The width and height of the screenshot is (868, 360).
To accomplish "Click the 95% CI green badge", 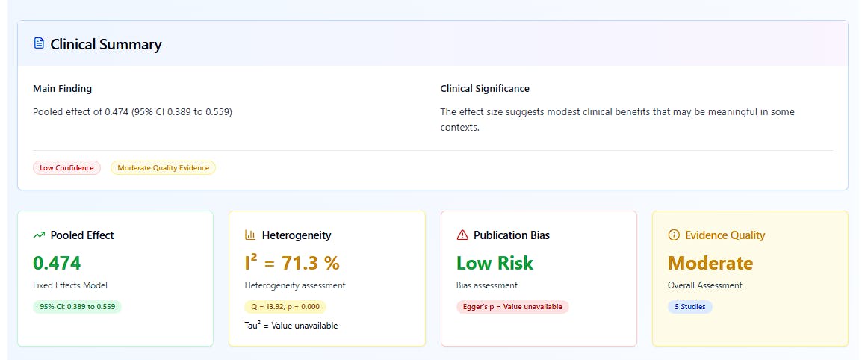I will coord(77,307).
